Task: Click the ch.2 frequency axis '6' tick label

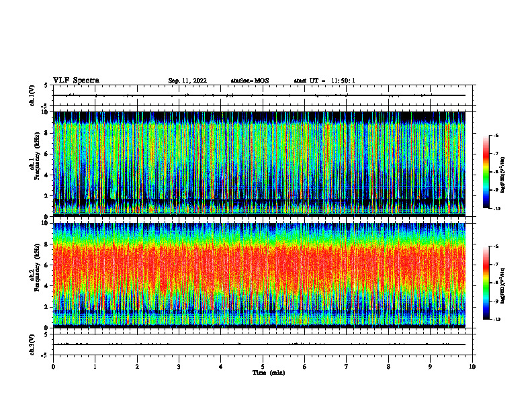Action: coord(46,265)
